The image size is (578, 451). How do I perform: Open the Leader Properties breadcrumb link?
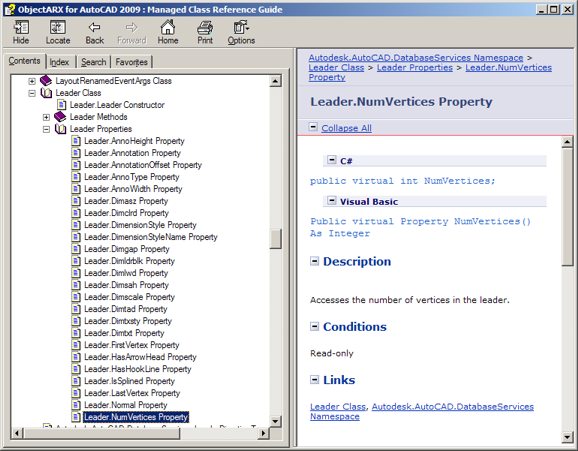(415, 67)
